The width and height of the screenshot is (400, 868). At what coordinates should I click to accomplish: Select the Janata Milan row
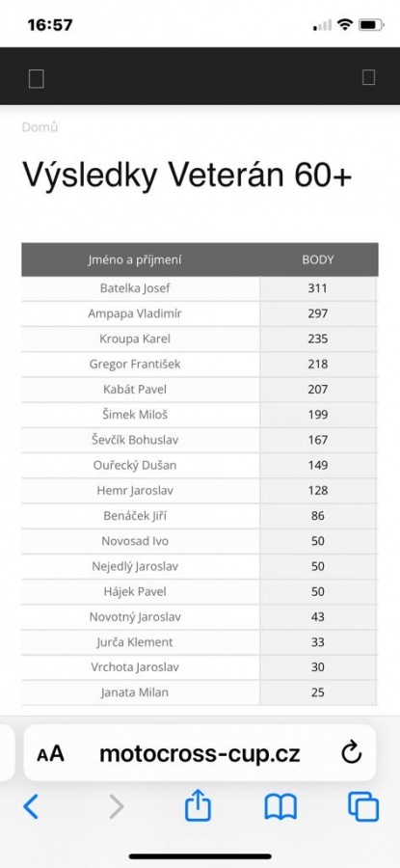[200, 692]
